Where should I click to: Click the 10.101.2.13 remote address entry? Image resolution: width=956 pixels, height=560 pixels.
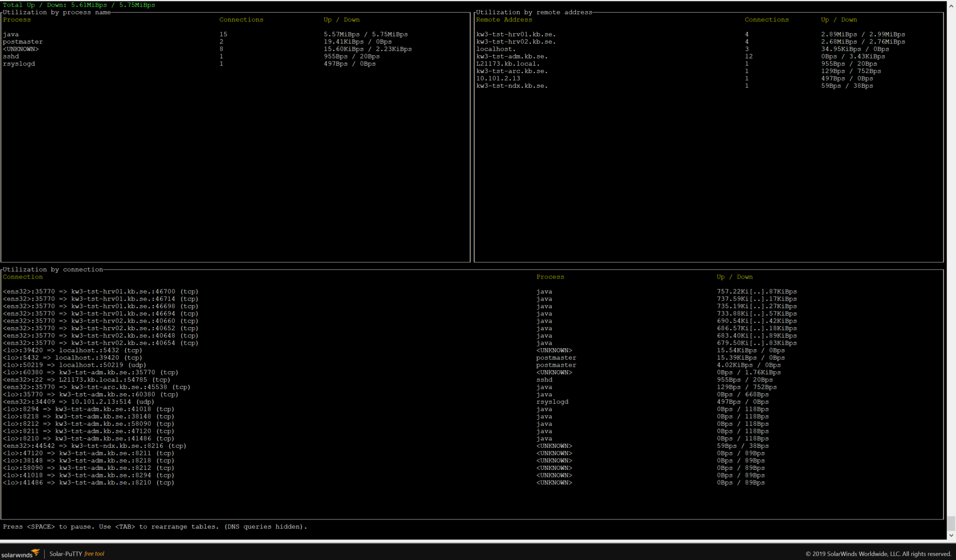coord(498,79)
